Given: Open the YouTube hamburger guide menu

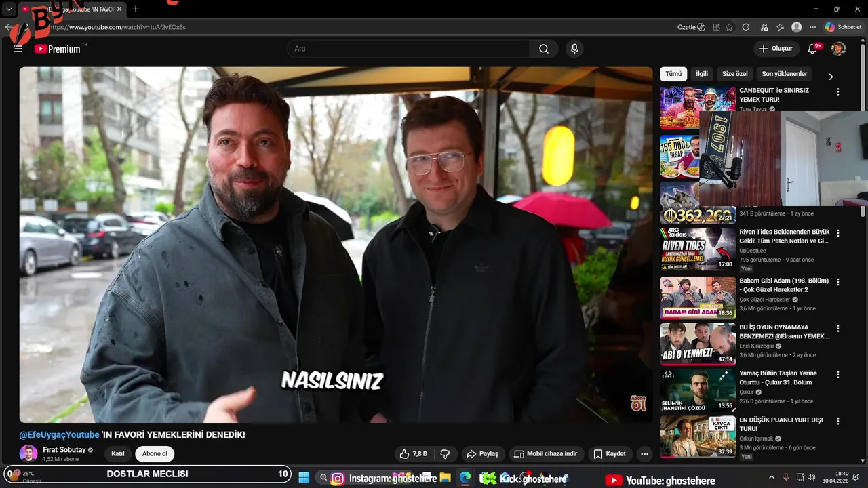Looking at the screenshot, I should click(x=18, y=49).
